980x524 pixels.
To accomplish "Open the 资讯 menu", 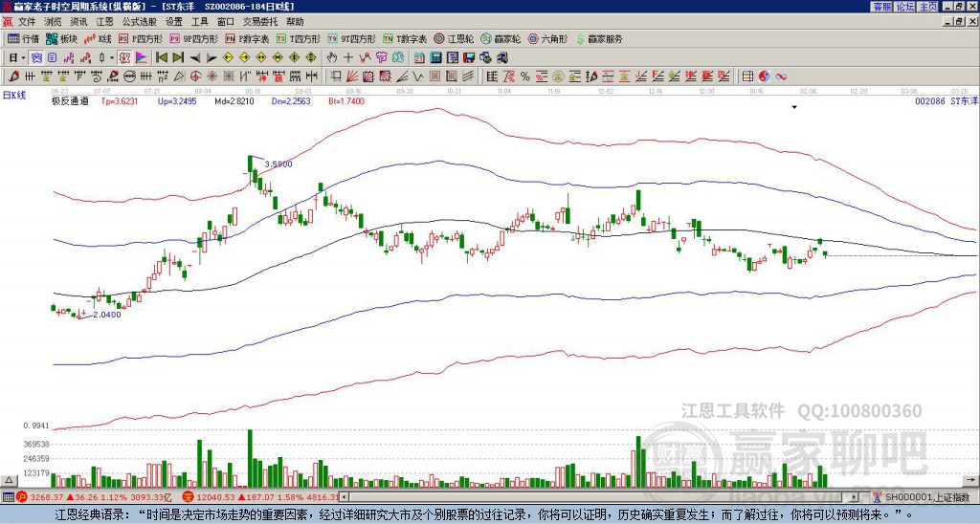I will click(x=78, y=22).
